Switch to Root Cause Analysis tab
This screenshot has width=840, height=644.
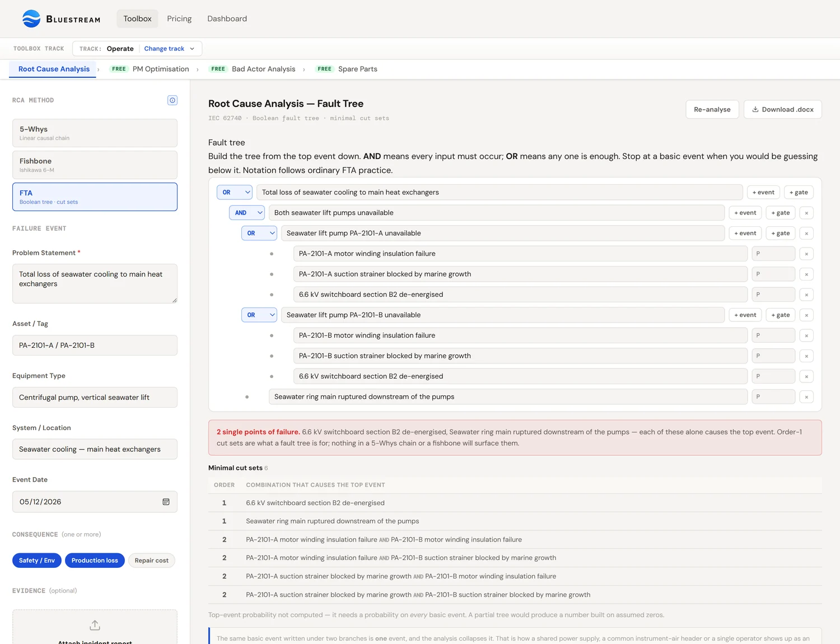click(x=54, y=69)
